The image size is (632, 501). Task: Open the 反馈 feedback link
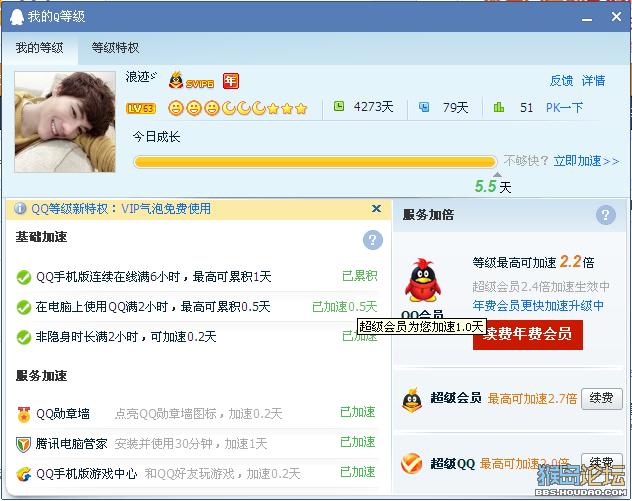coord(561,81)
